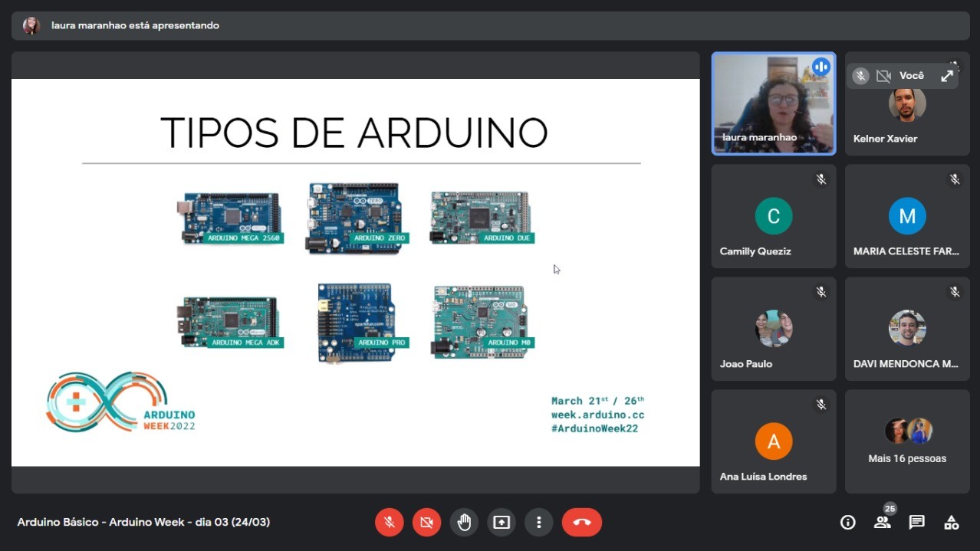Open meeting details info icon
Screen dimensions: 980x551
click(848, 523)
